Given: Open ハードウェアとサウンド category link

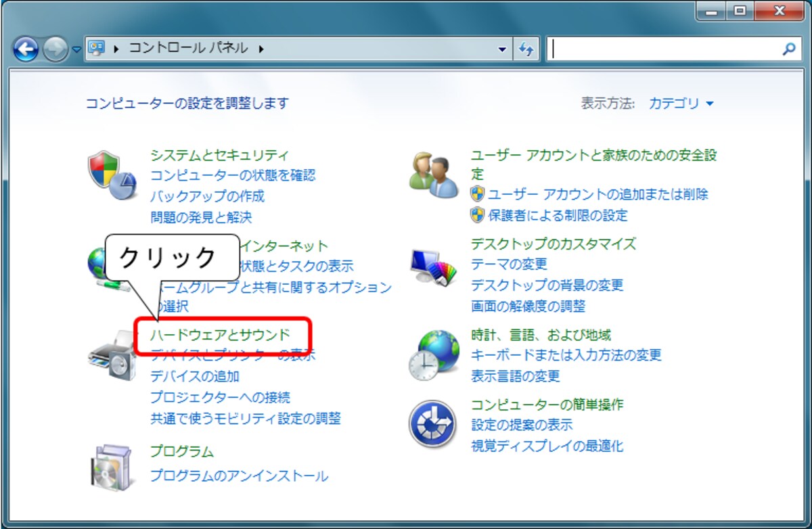Looking at the screenshot, I should tap(221, 334).
